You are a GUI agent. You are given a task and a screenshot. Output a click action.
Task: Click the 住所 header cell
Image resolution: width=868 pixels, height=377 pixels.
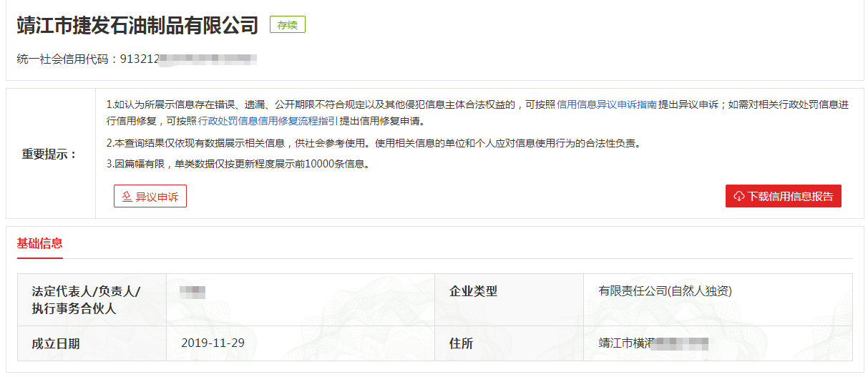[461, 343]
